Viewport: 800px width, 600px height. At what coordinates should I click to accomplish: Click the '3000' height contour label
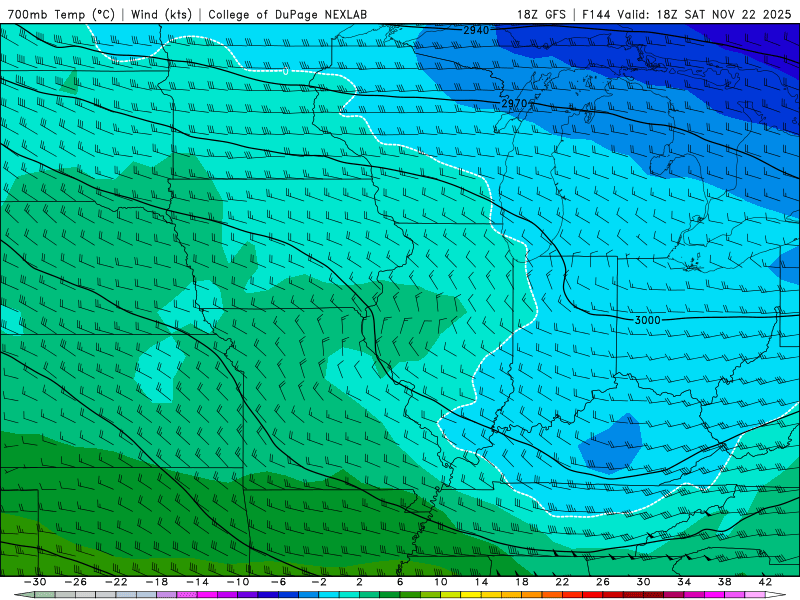click(647, 320)
